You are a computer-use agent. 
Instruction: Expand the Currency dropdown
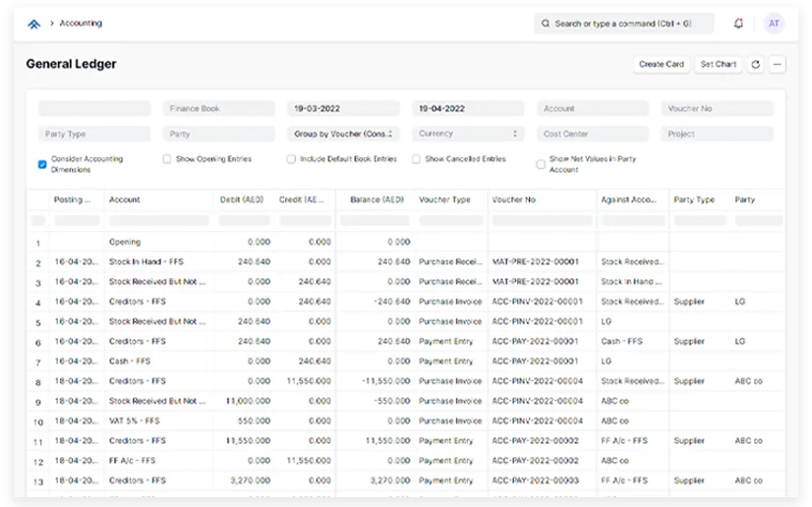coord(468,134)
